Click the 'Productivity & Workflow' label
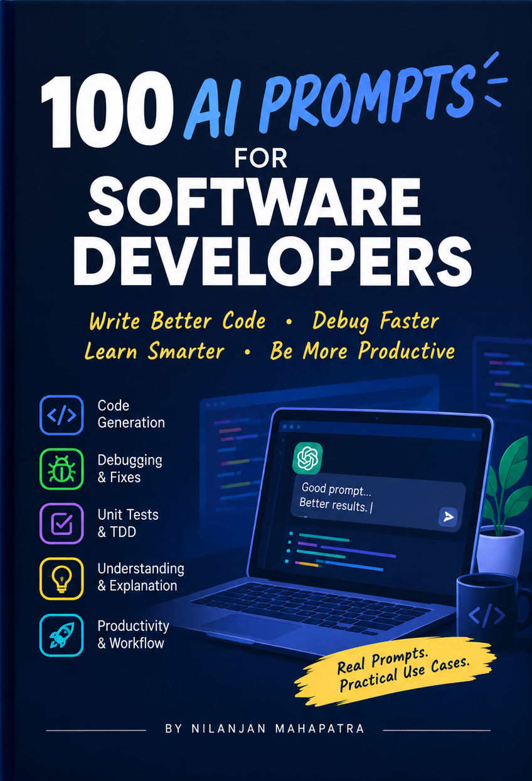 [134, 634]
